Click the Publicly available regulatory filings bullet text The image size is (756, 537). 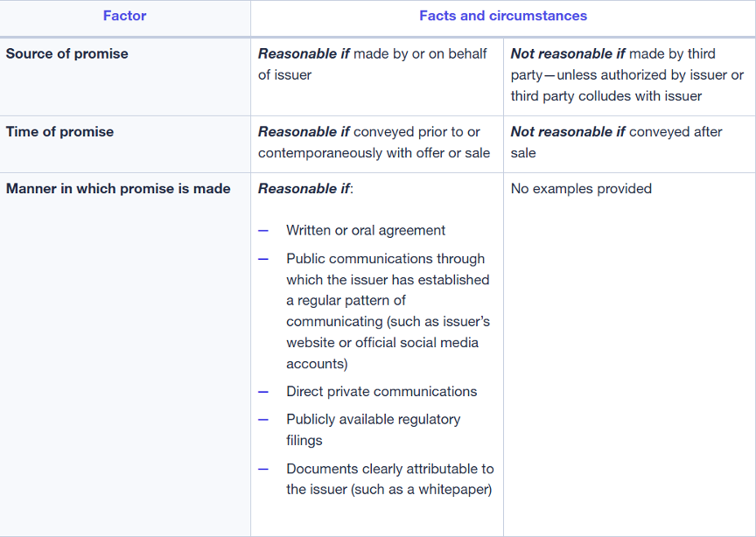click(373, 429)
